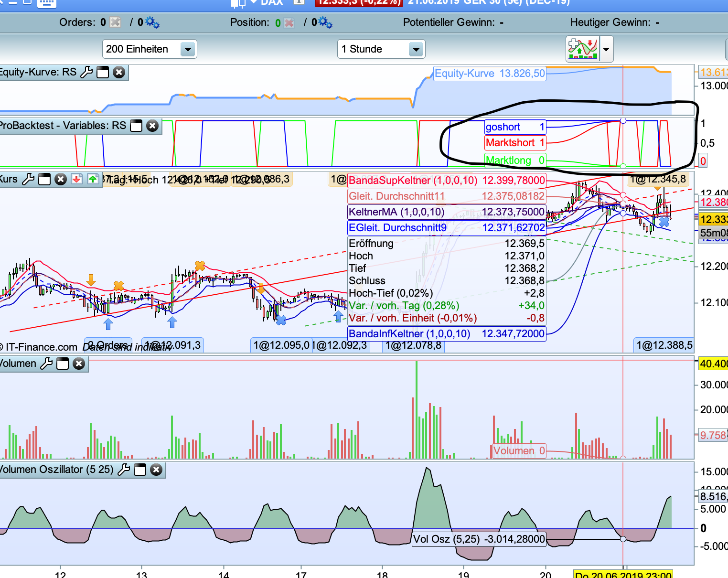Close the ProBacktest Variables panel

pos(152,126)
